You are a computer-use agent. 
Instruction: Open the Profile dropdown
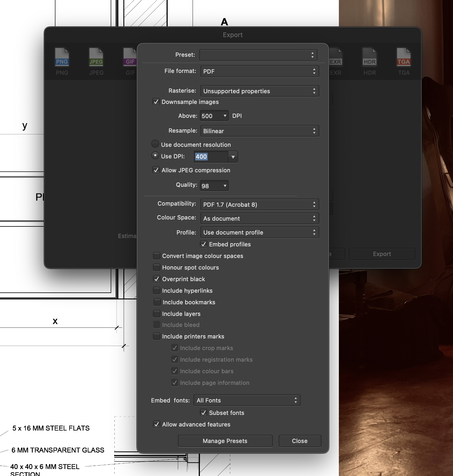pyautogui.click(x=260, y=232)
